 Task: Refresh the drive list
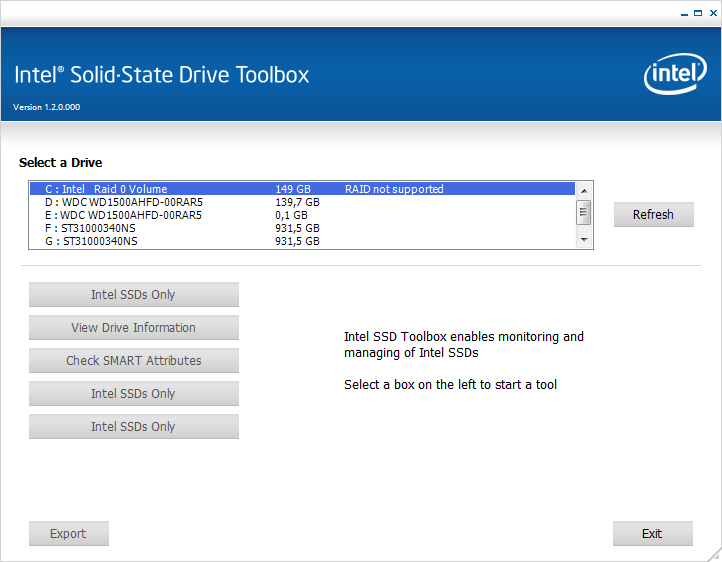[653, 215]
